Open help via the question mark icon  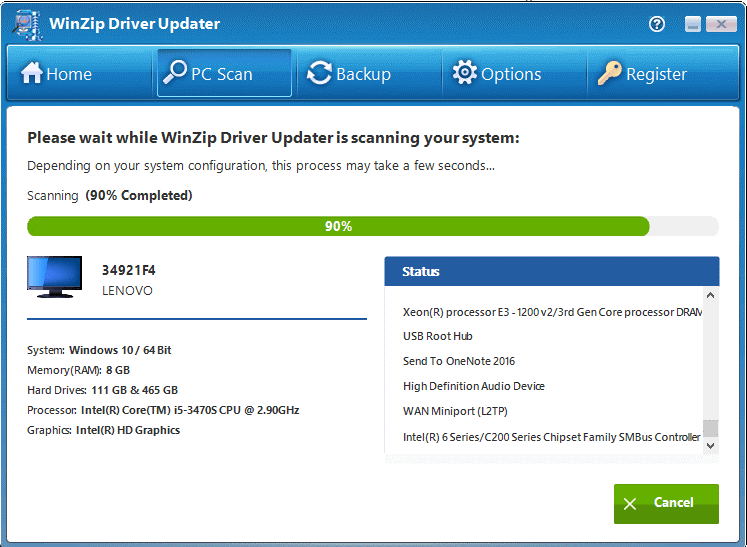657,24
